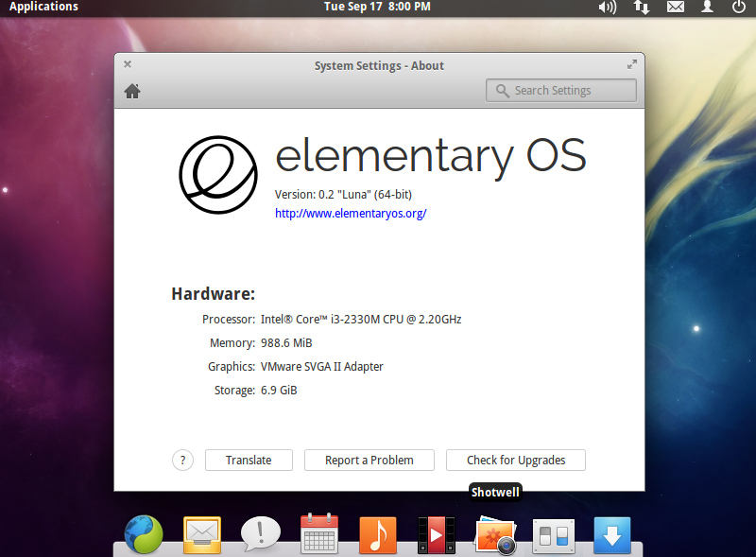The width and height of the screenshot is (756, 557).
Task: Click Report a Problem
Action: tap(369, 460)
